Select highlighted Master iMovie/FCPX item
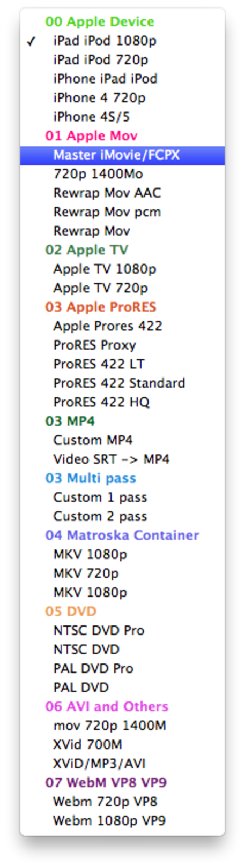245x868 pixels. pyautogui.click(x=122, y=155)
